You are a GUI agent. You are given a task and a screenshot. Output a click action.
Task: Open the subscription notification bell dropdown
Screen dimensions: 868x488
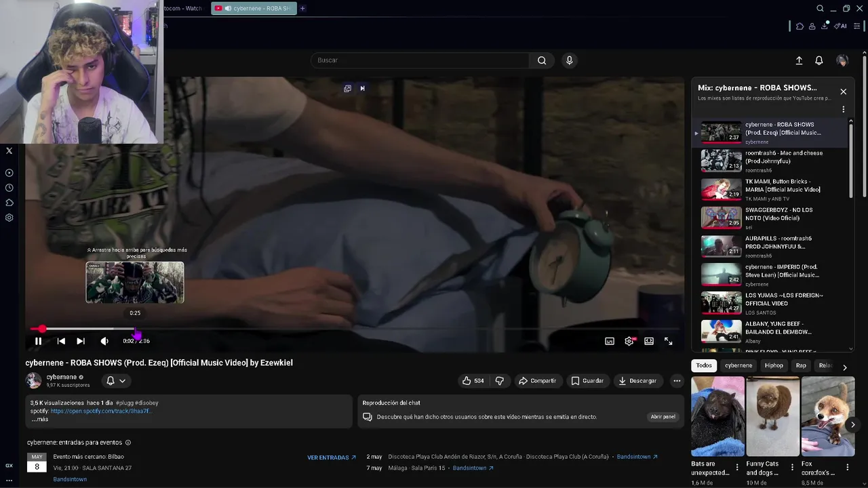pyautogui.click(x=116, y=381)
